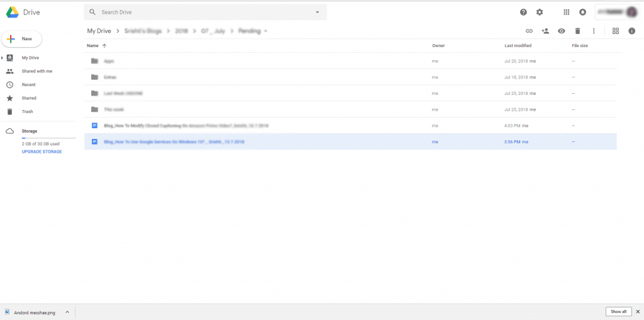Open the Trash section
Image resolution: width=644 pixels, height=320 pixels.
[27, 112]
